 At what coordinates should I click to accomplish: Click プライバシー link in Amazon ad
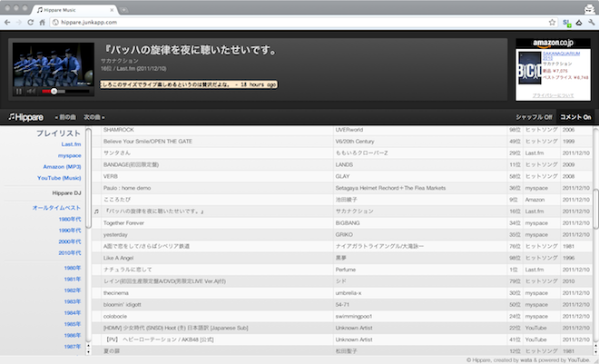(x=553, y=95)
